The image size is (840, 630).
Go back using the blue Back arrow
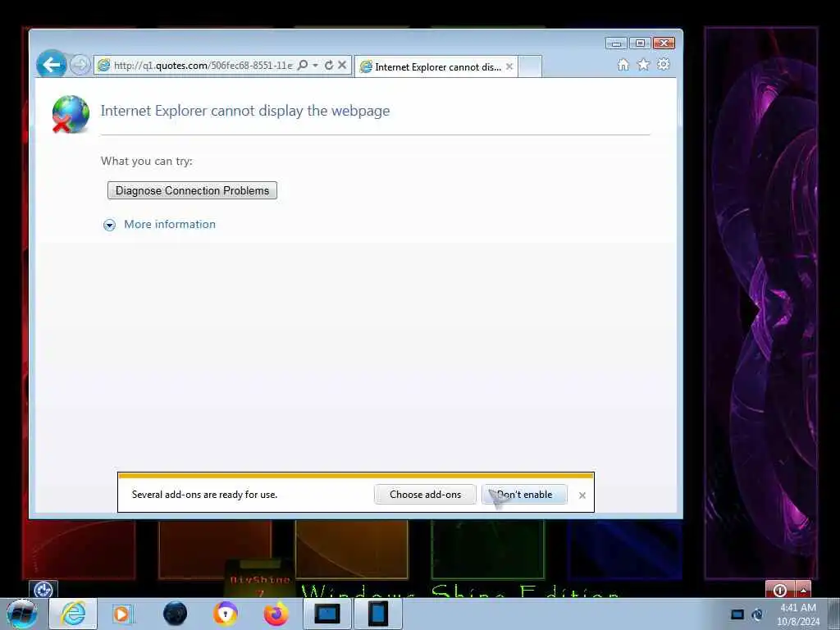click(52, 64)
